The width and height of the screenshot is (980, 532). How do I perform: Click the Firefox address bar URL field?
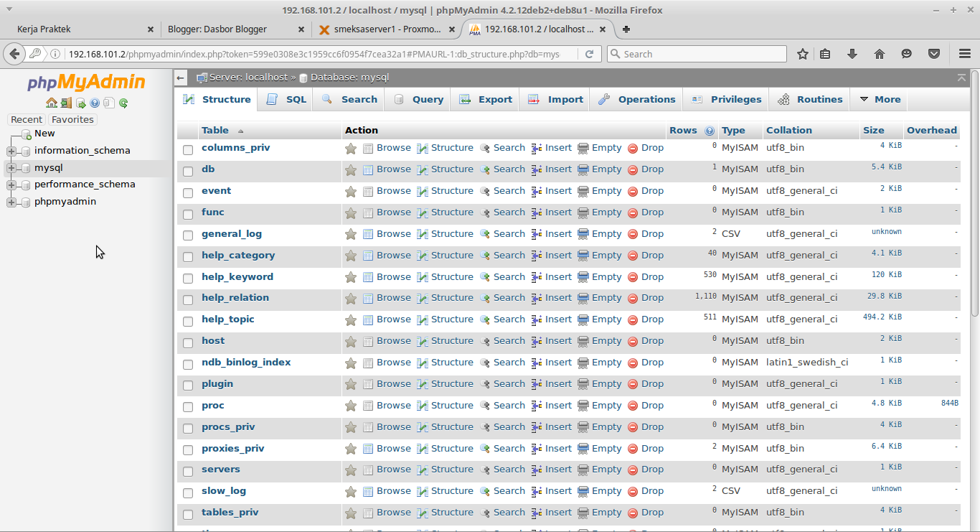tap(314, 54)
